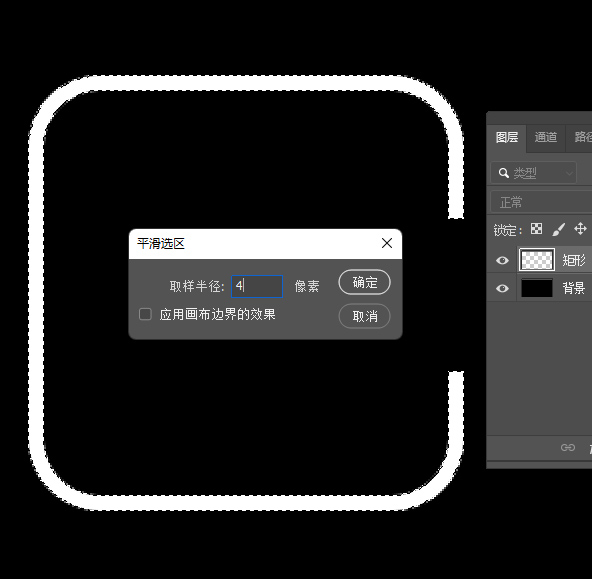This screenshot has height=579, width=592.
Task: Click the 取样半径 input field
Action: click(x=257, y=286)
